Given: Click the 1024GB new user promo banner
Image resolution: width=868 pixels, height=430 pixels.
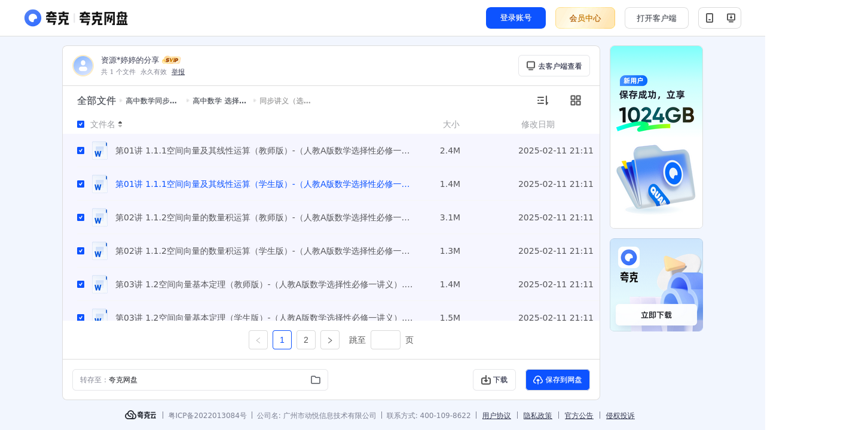Looking at the screenshot, I should (656, 137).
